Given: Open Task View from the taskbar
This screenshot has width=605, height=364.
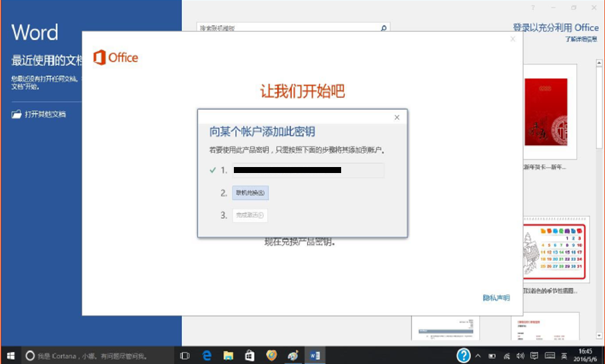Looking at the screenshot, I should [x=185, y=355].
